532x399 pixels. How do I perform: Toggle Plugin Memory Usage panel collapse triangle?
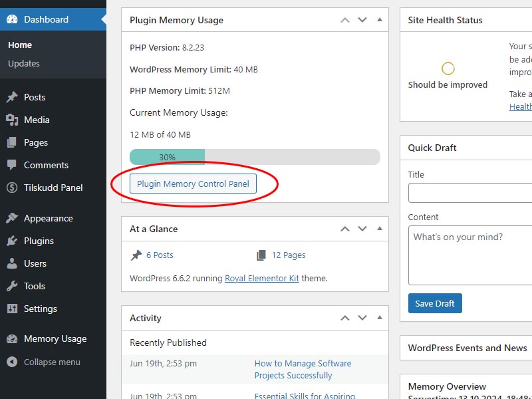point(380,20)
